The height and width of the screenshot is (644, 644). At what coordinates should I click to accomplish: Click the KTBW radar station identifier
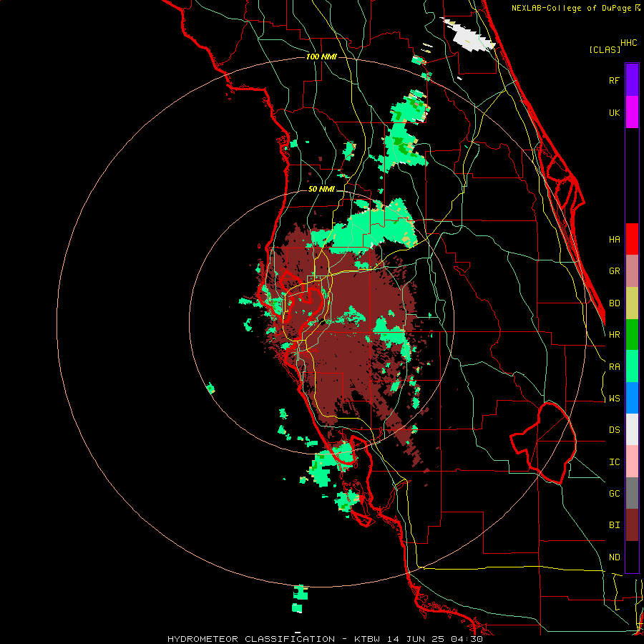367,639
